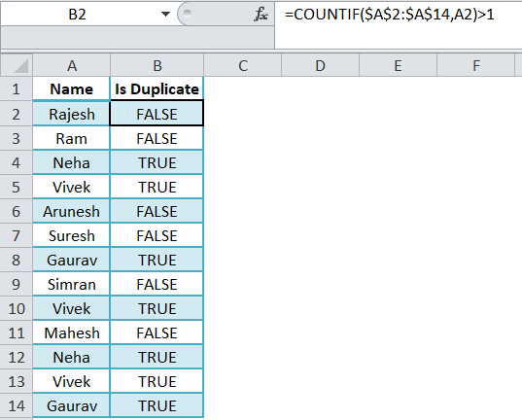Image resolution: width=522 pixels, height=420 pixels.
Task: Click FALSE in Ram's row
Action: pos(157,138)
